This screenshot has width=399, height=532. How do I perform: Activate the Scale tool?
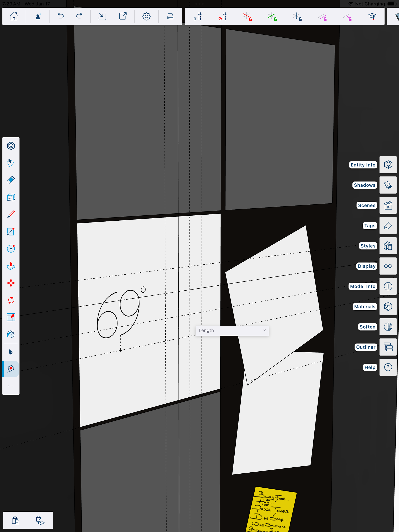tap(11, 317)
